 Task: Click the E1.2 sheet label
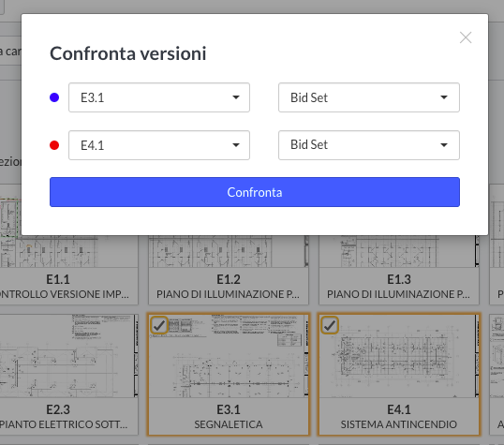229,279
